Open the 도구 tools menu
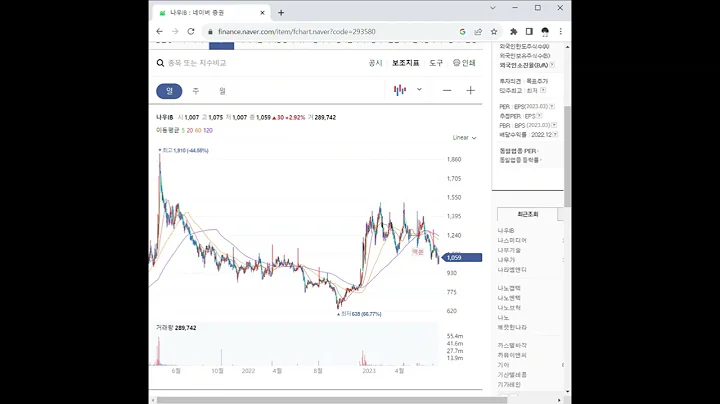Viewport: 720px width, 404px height. [x=436, y=63]
